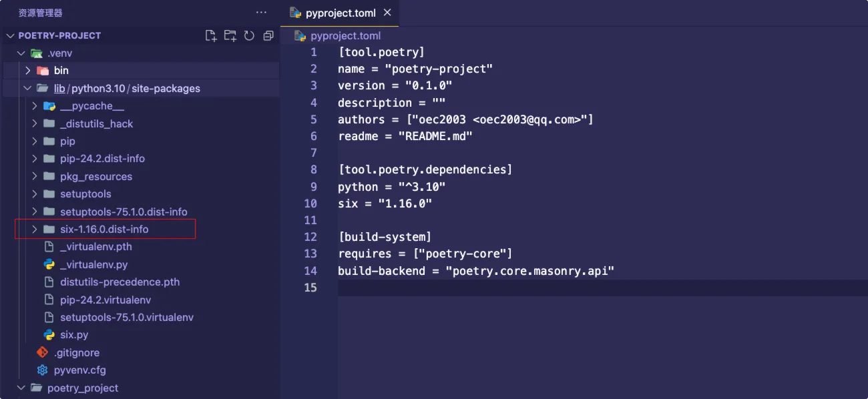Click the _virtualenv.py Python file icon
This screenshot has width=868, height=399.
pos(49,264)
